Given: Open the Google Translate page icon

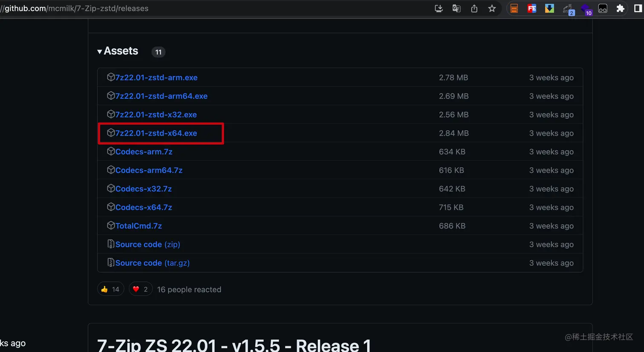Looking at the screenshot, I should pyautogui.click(x=457, y=9).
